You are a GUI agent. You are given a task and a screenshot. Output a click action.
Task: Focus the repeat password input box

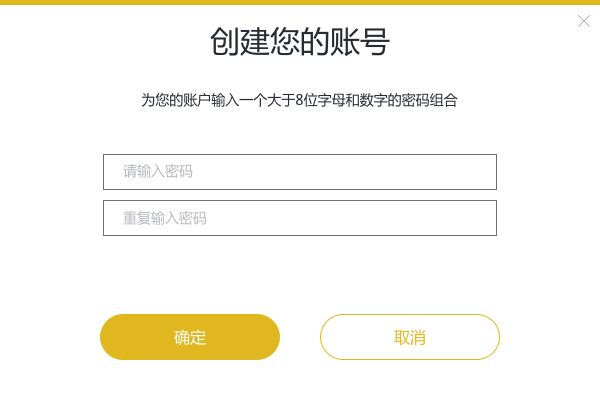[300, 218]
